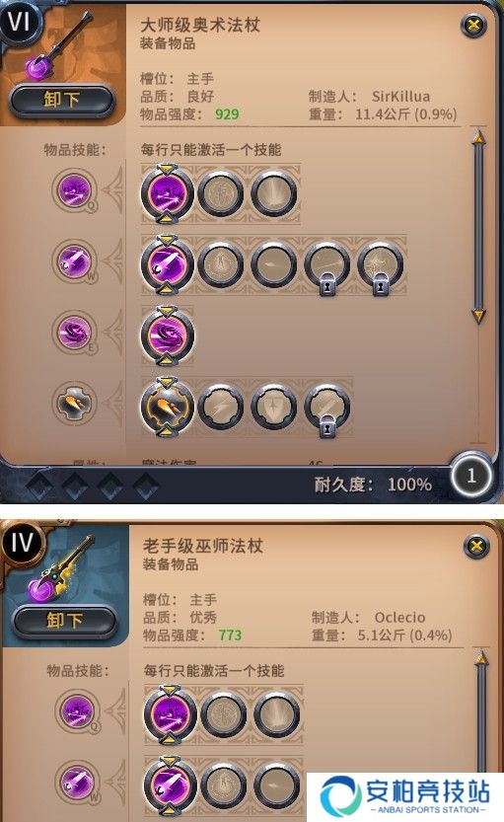Select second Q-row skill on tier IV staff
This screenshot has height=822, width=504.
[223, 714]
